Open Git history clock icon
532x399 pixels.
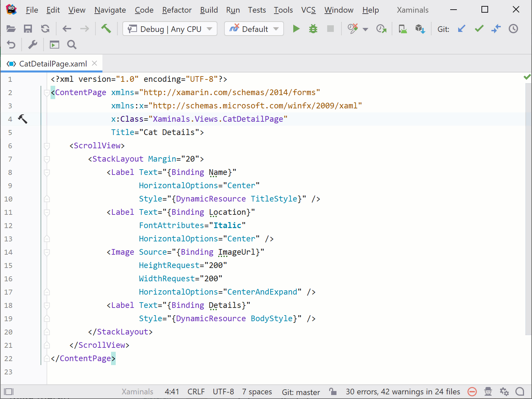pyautogui.click(x=513, y=29)
